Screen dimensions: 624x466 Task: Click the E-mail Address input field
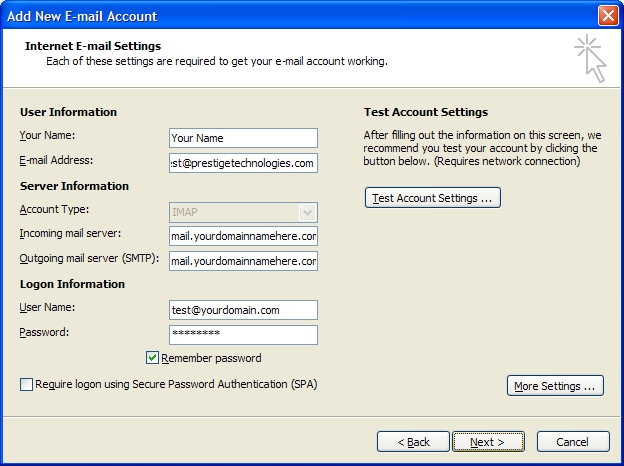[243, 163]
